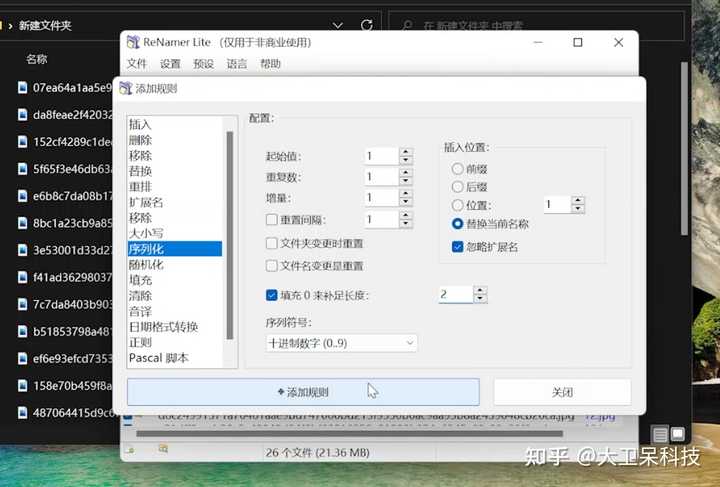Click 新建文件夹 breadcrumb in Explorer

click(45, 25)
